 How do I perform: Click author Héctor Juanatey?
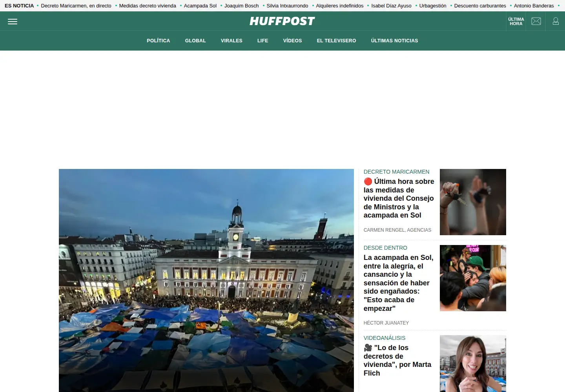click(x=386, y=323)
